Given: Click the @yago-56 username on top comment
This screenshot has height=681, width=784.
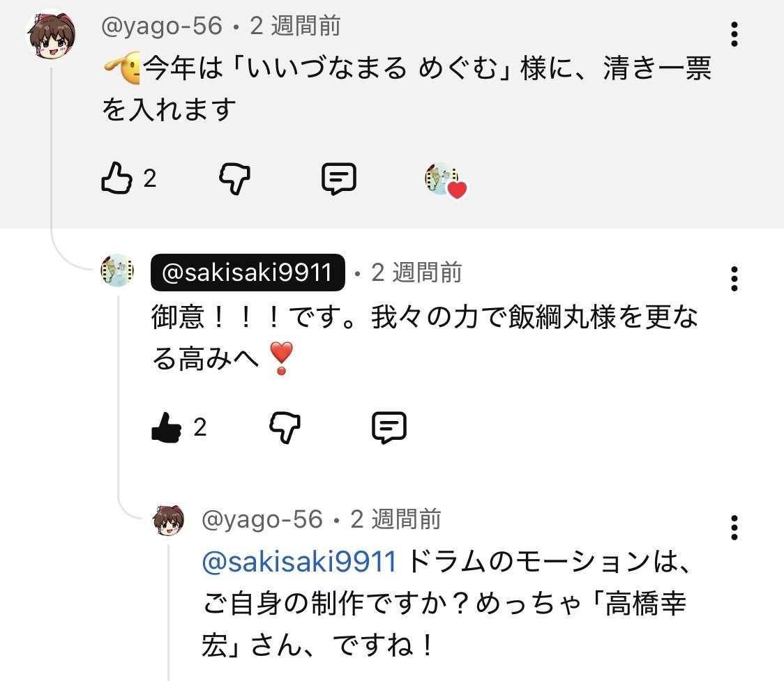Looking at the screenshot, I should coord(162,26).
